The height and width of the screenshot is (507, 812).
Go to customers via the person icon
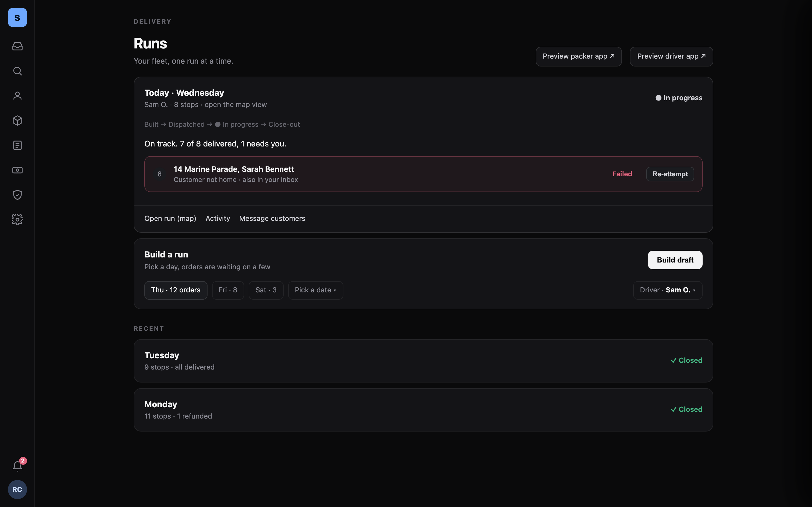point(17,96)
